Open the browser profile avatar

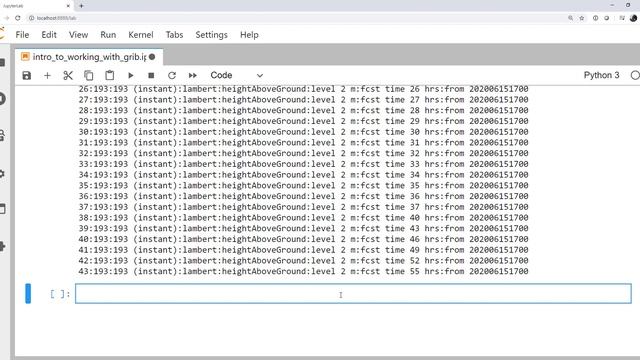pyautogui.click(x=633, y=18)
